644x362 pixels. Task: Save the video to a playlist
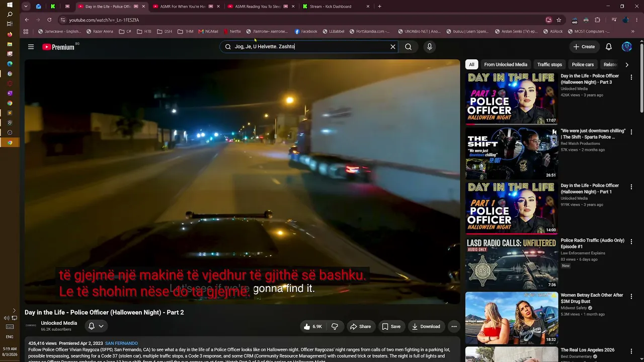pos(391,327)
